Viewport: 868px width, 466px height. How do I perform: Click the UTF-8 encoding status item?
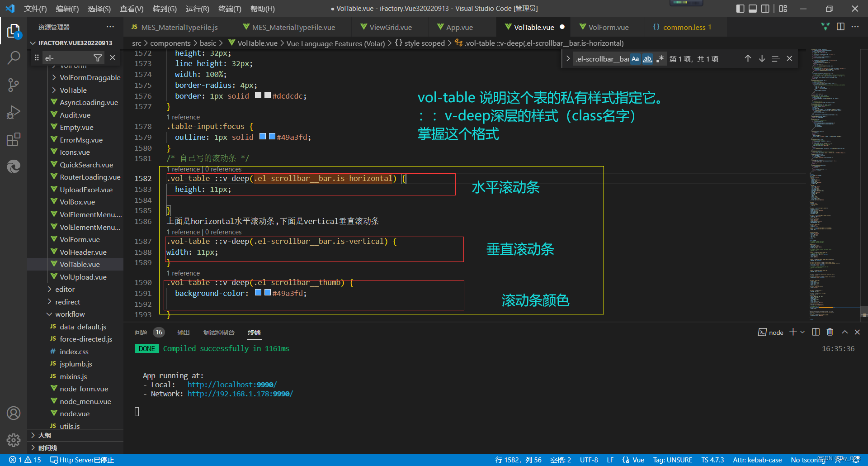589,460
